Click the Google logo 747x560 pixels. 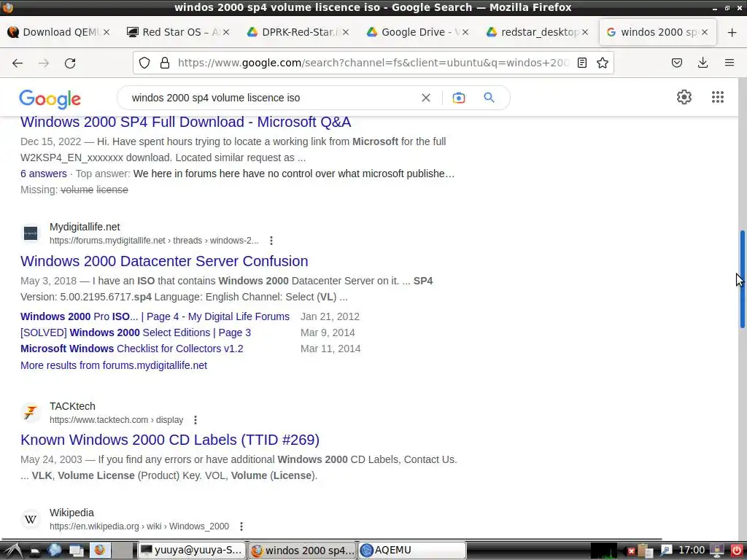tap(50, 98)
